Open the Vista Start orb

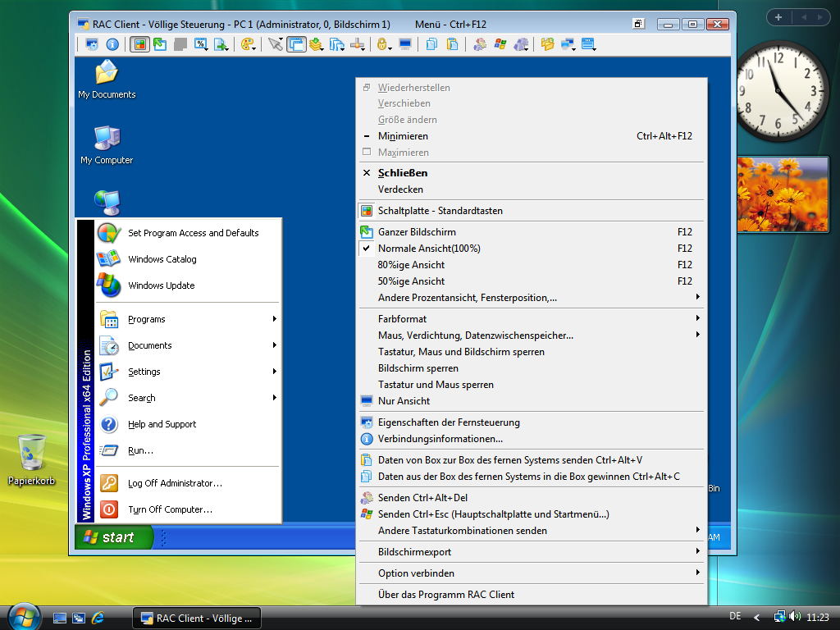24,617
